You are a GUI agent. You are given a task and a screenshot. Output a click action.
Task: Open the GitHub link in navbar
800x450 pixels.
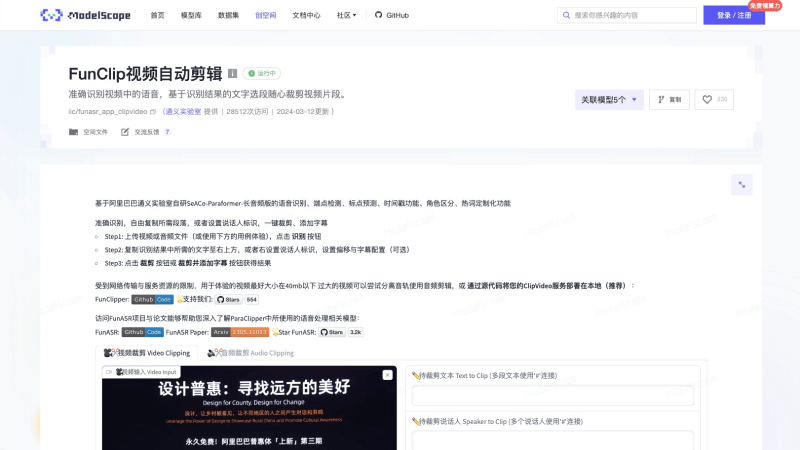(x=392, y=16)
